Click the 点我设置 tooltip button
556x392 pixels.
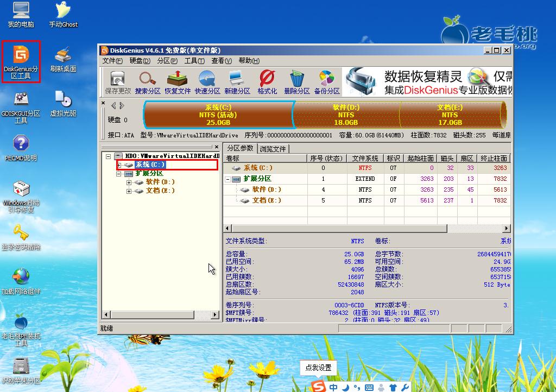pyautogui.click(x=318, y=368)
